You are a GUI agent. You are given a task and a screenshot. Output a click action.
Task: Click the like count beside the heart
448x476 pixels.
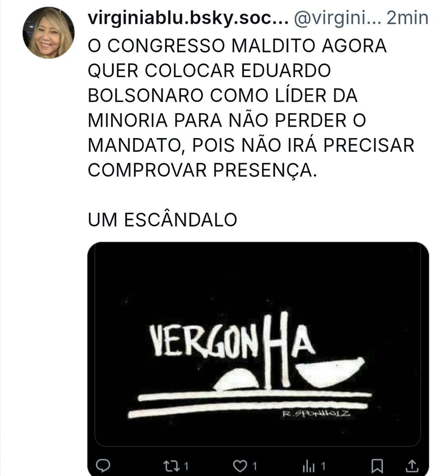[255, 466]
